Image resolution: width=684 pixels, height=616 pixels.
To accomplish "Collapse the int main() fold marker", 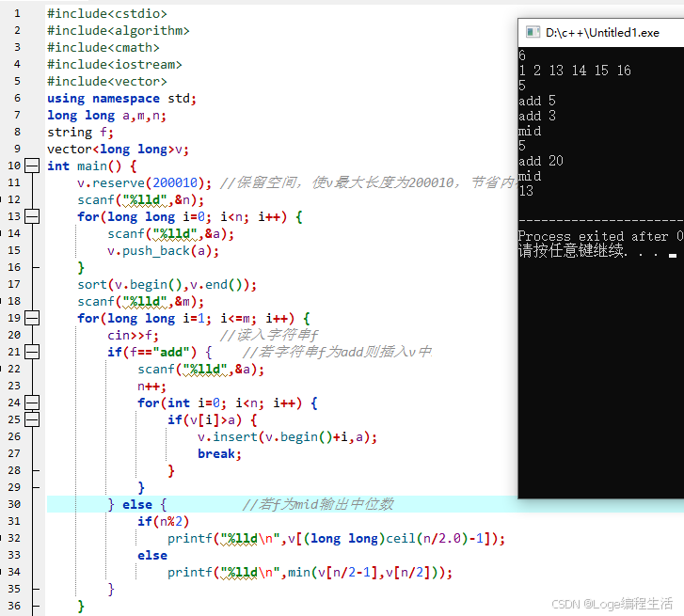I will click(x=32, y=166).
